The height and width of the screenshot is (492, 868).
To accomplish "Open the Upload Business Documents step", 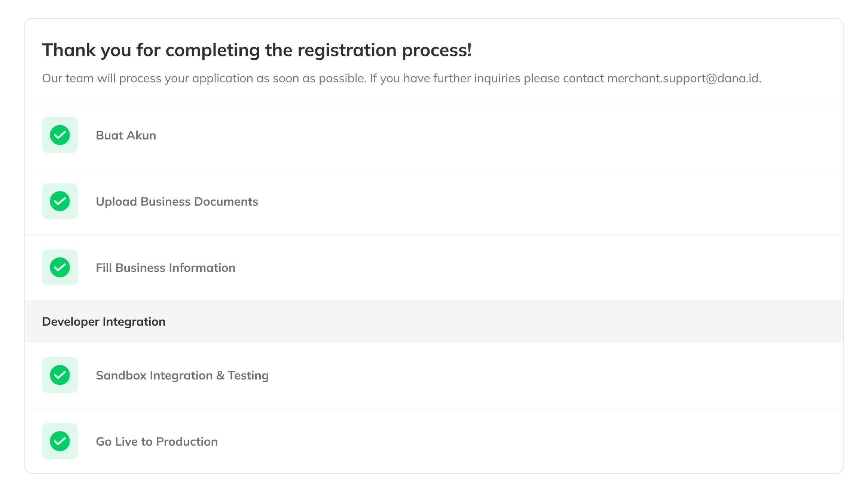I will 177,202.
